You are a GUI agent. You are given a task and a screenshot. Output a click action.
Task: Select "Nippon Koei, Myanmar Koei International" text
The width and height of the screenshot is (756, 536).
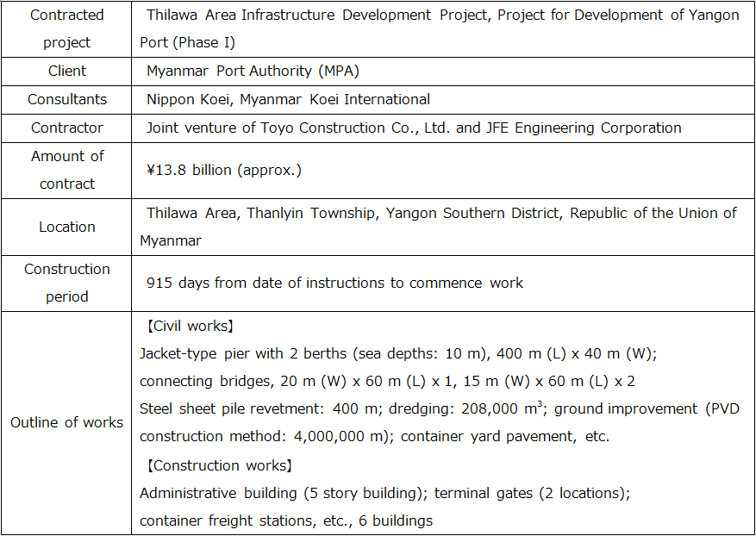288,99
